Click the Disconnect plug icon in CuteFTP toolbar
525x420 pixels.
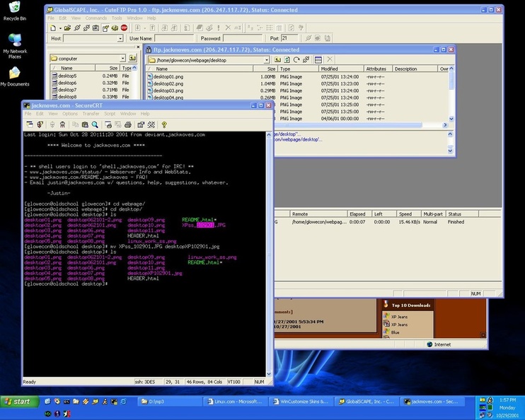click(86, 28)
